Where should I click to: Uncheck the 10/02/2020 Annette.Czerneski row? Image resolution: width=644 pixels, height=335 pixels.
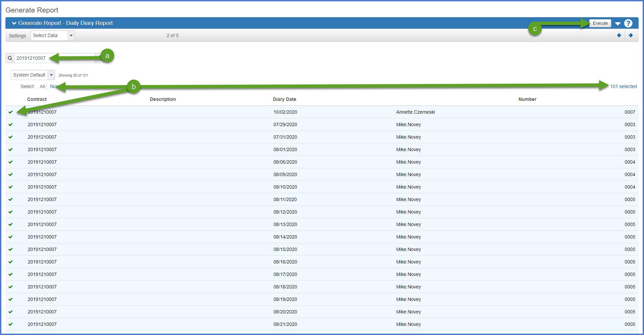point(10,112)
